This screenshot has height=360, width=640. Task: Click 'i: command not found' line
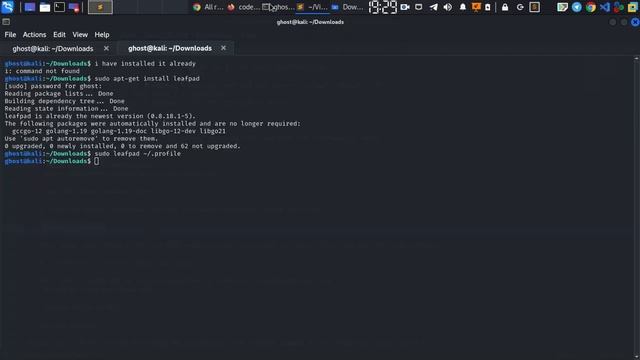pos(42,71)
